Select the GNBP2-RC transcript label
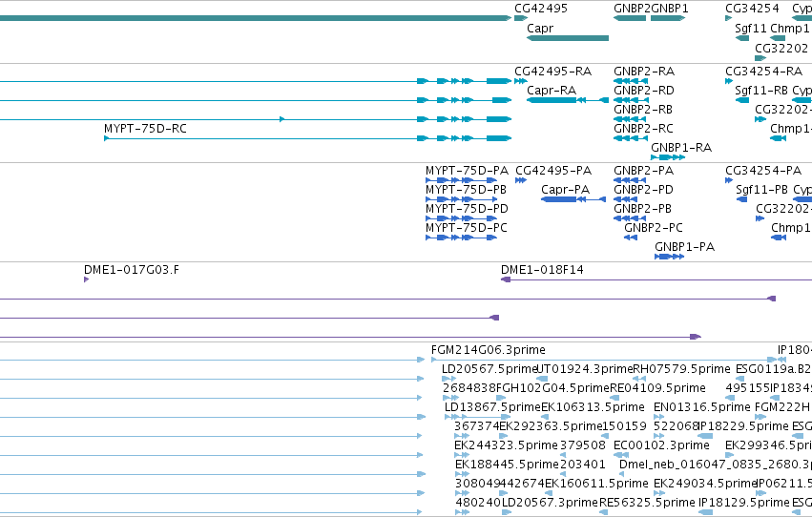The width and height of the screenshot is (812, 517). click(643, 129)
